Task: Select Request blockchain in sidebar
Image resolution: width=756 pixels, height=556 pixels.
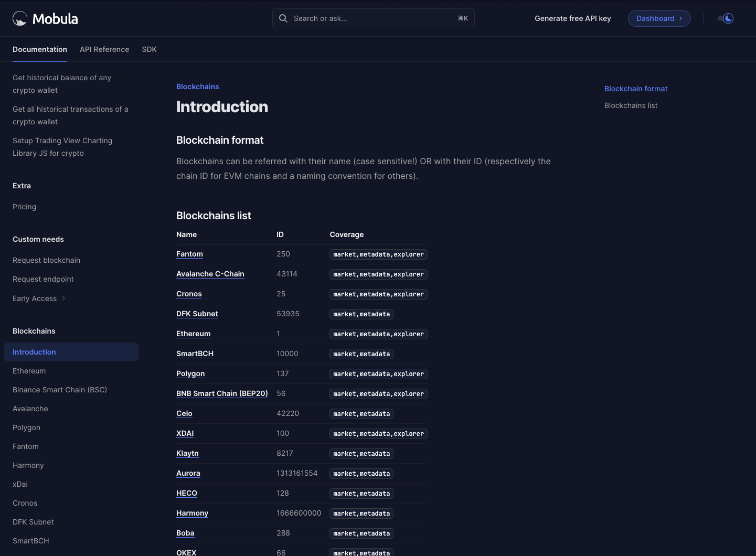Action: (x=46, y=260)
